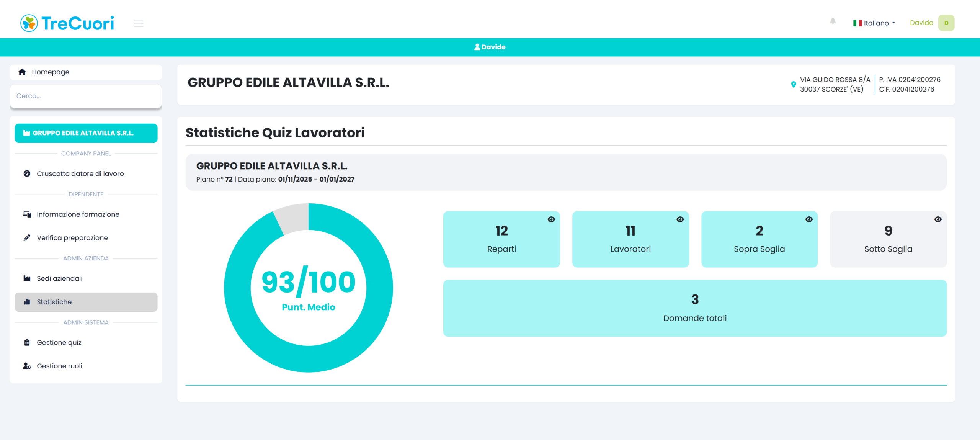Screen dimensions: 980x440
Task: Click the Domande totali card
Action: 694,308
